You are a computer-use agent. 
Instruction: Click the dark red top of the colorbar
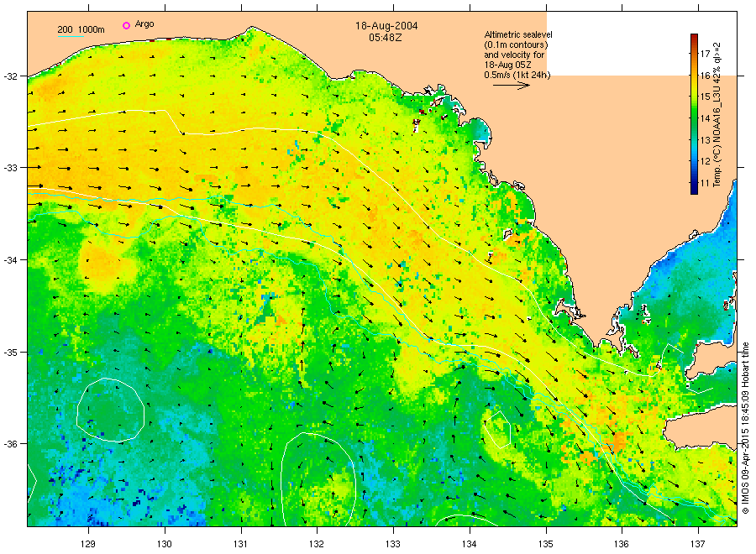tap(695, 39)
